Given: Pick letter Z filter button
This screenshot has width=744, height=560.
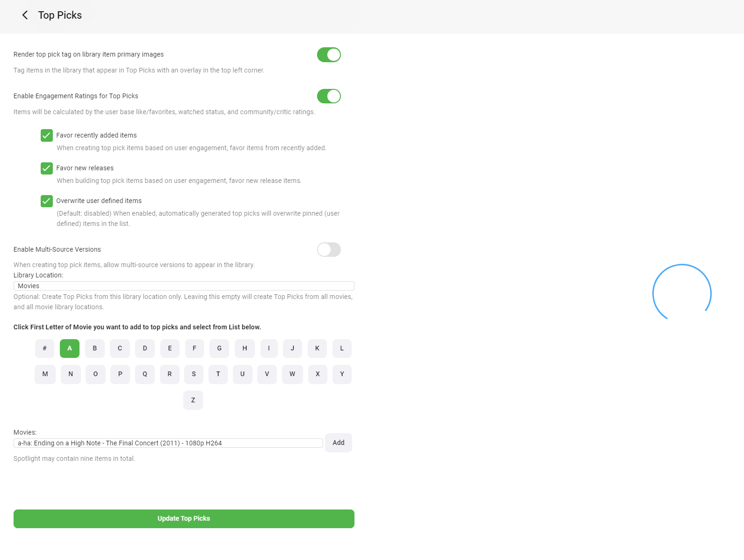Looking at the screenshot, I should (x=193, y=400).
